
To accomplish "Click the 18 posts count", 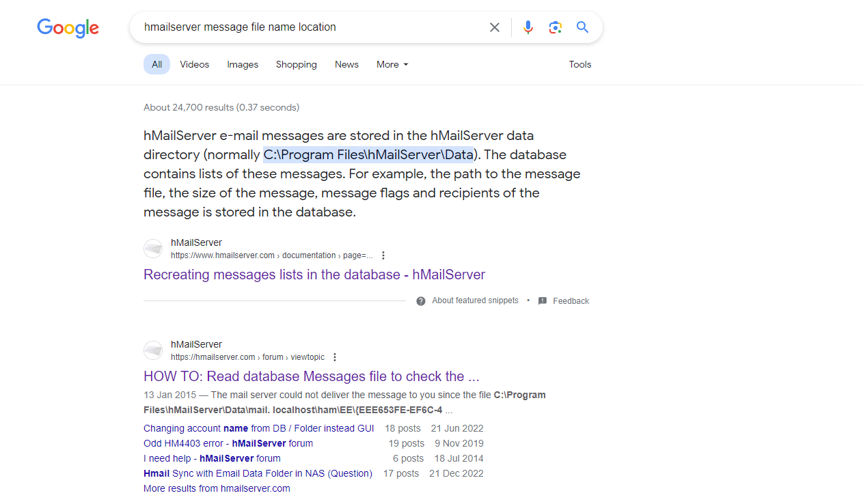I will coord(402,428).
